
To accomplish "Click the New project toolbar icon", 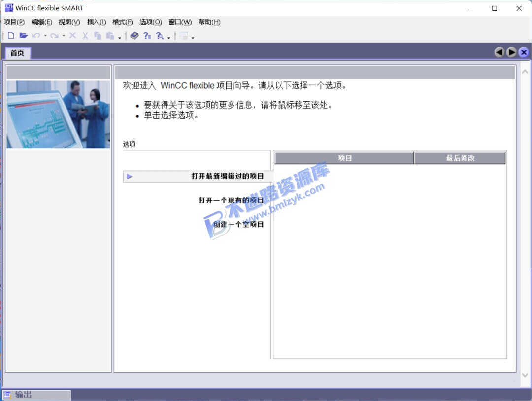I will click(11, 35).
